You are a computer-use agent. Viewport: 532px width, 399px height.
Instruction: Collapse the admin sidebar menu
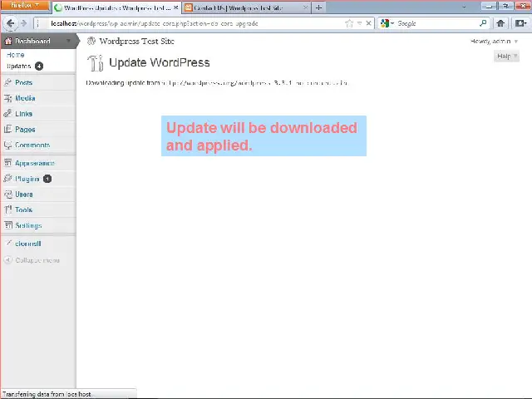pos(32,260)
